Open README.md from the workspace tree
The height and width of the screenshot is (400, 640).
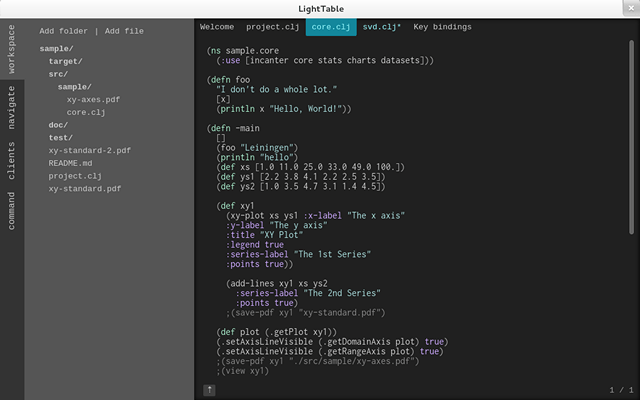coord(70,163)
